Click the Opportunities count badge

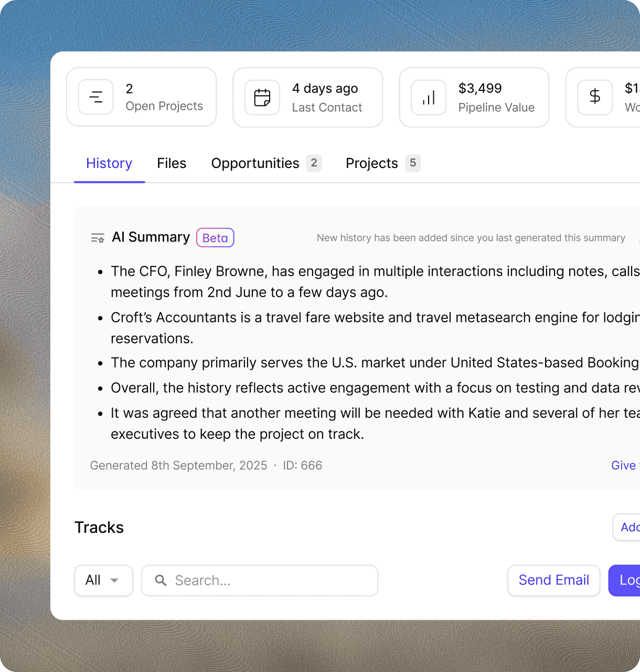[314, 163]
